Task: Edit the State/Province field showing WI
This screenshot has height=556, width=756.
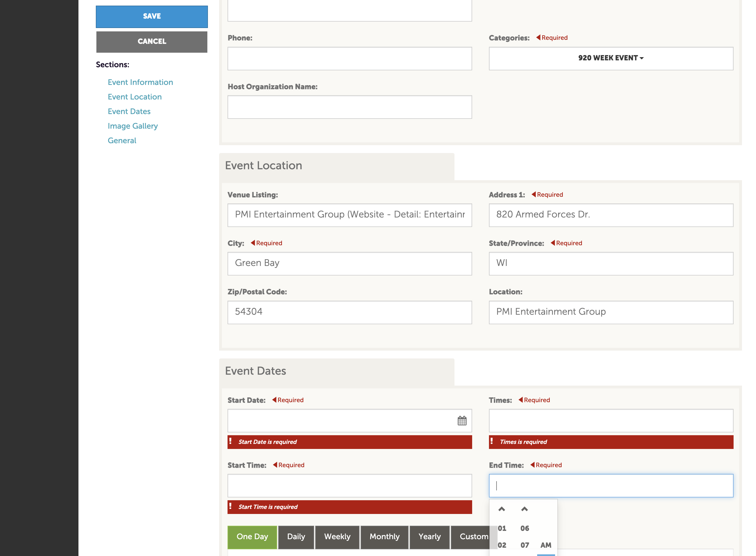Action: click(611, 263)
